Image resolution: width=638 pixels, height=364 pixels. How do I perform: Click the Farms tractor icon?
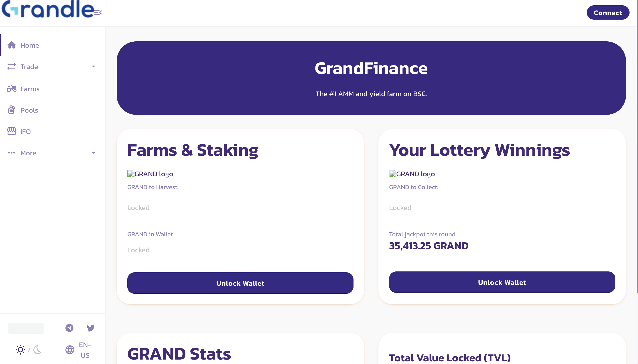click(12, 89)
